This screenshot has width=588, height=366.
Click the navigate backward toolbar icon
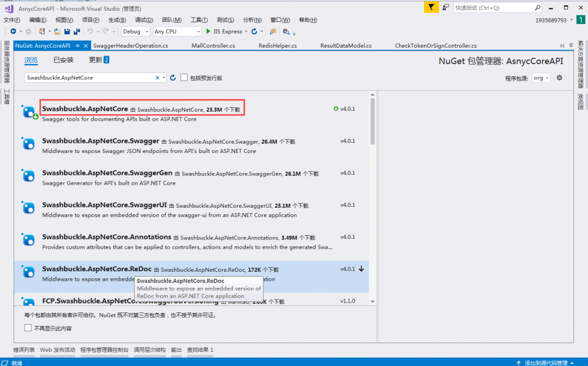pos(13,32)
